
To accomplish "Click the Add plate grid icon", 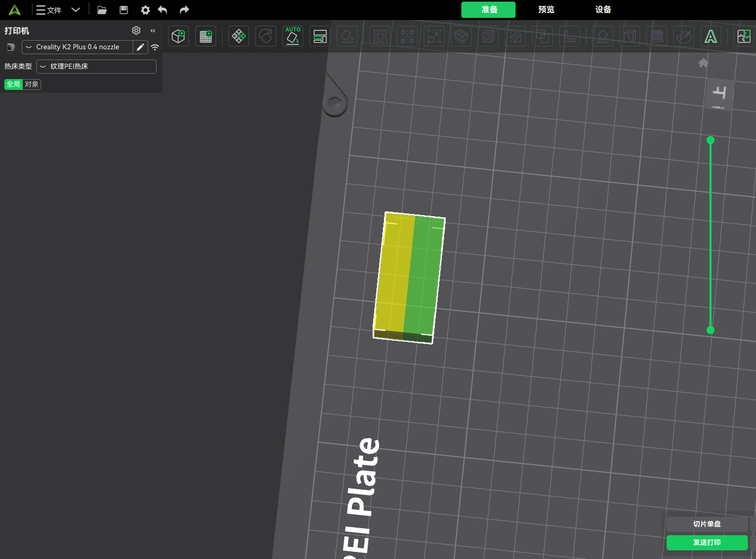I will tap(206, 37).
